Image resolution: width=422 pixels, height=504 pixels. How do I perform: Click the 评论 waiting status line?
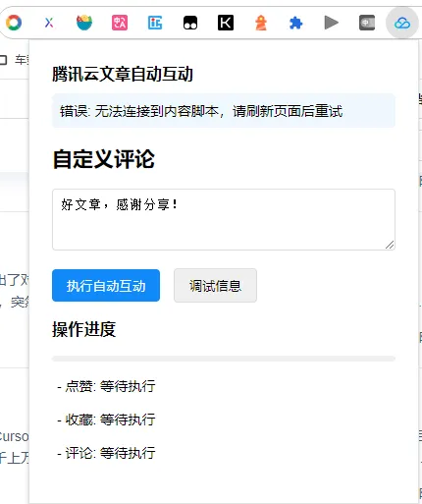click(106, 453)
